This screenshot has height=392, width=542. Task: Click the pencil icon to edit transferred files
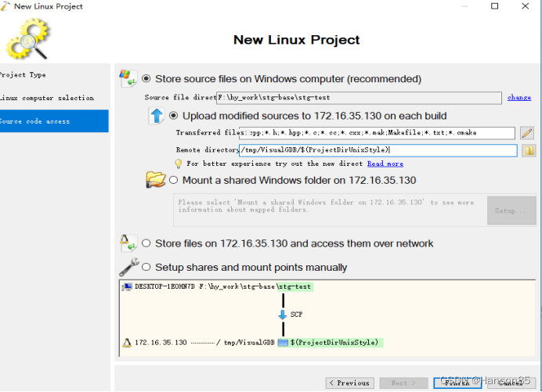527,133
